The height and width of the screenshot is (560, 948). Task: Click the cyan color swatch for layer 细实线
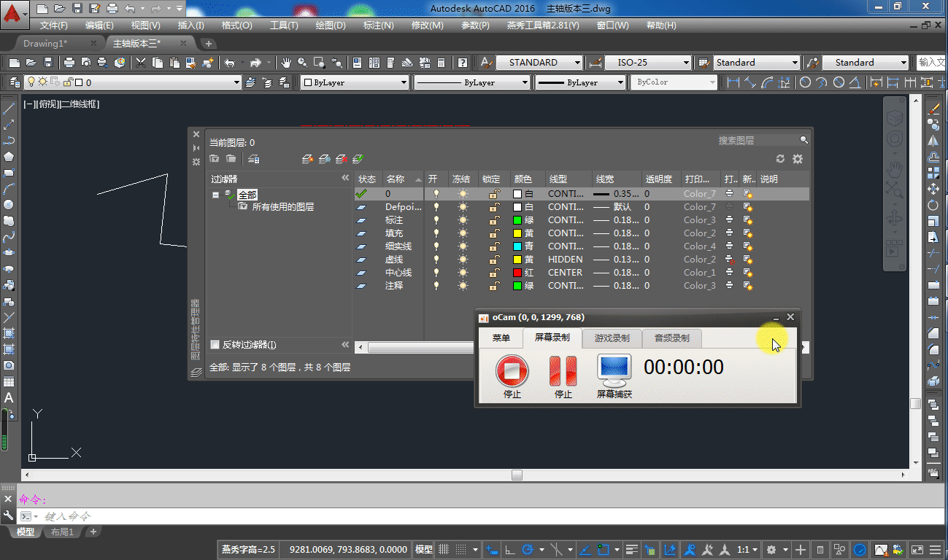[x=517, y=246]
